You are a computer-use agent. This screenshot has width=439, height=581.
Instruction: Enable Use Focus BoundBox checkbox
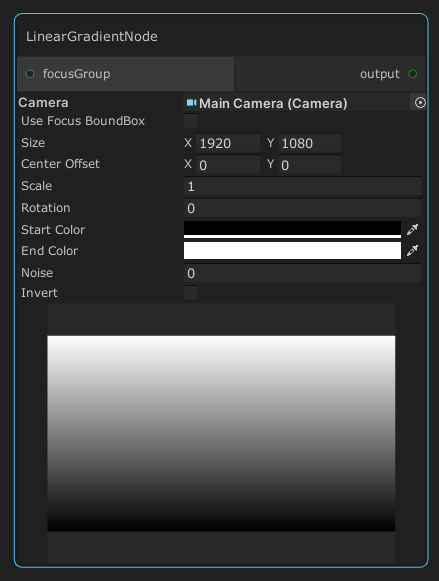190,121
